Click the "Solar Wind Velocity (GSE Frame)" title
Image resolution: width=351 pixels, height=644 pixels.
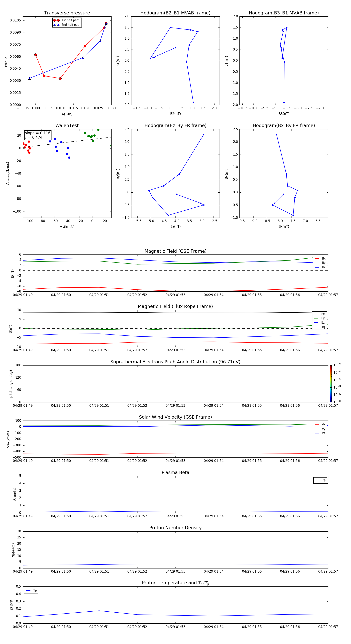[x=175, y=417]
